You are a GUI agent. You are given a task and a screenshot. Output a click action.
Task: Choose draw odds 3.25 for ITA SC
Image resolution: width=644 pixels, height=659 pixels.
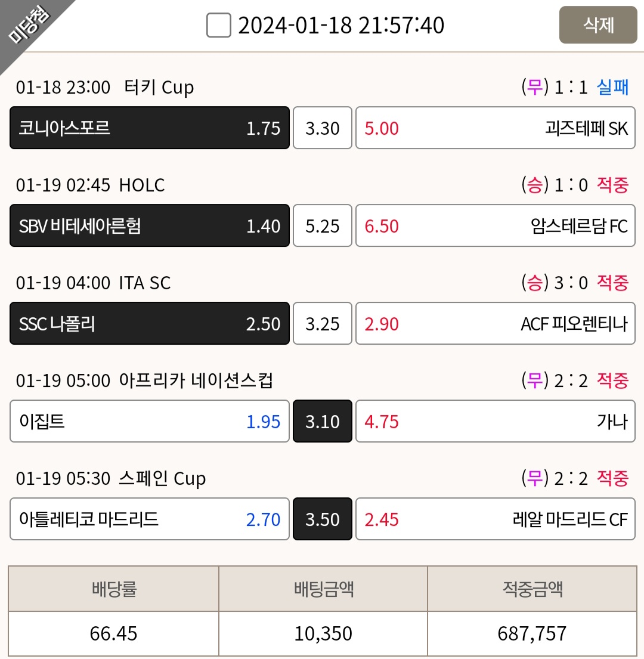coord(322,324)
